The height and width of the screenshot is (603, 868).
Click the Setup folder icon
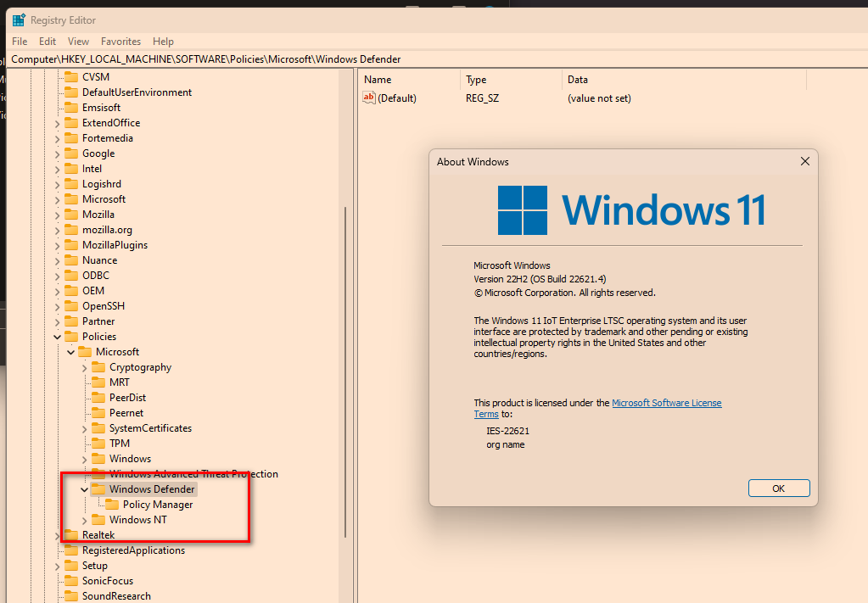coord(71,566)
